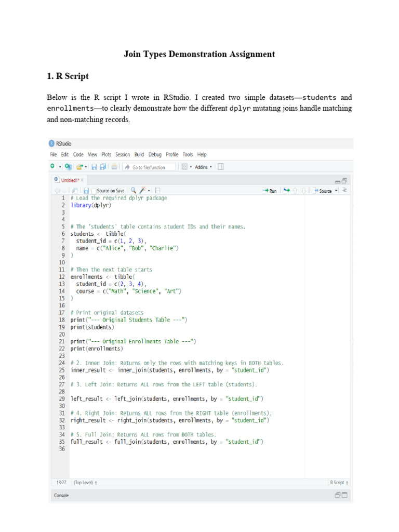Open the R Script file type selector

tap(339, 483)
